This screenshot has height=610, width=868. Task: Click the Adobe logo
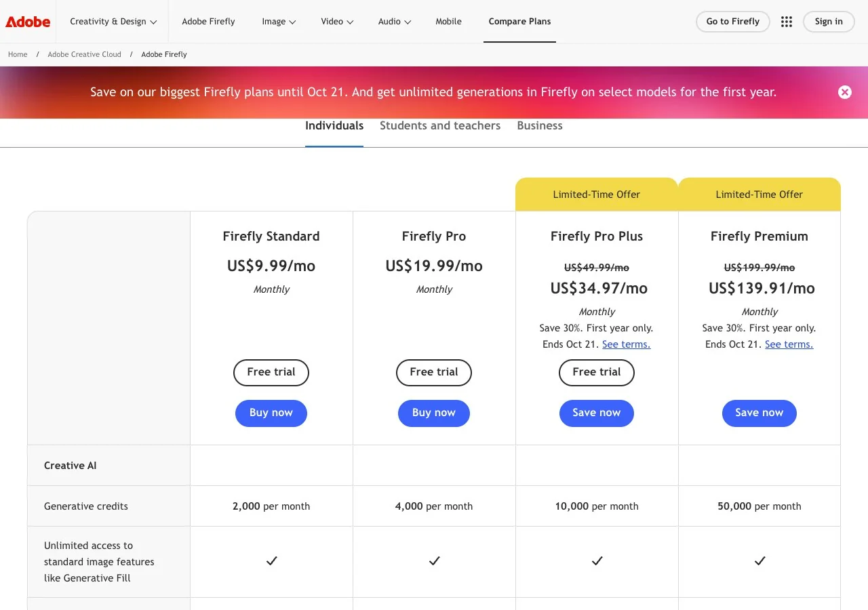coord(28,22)
